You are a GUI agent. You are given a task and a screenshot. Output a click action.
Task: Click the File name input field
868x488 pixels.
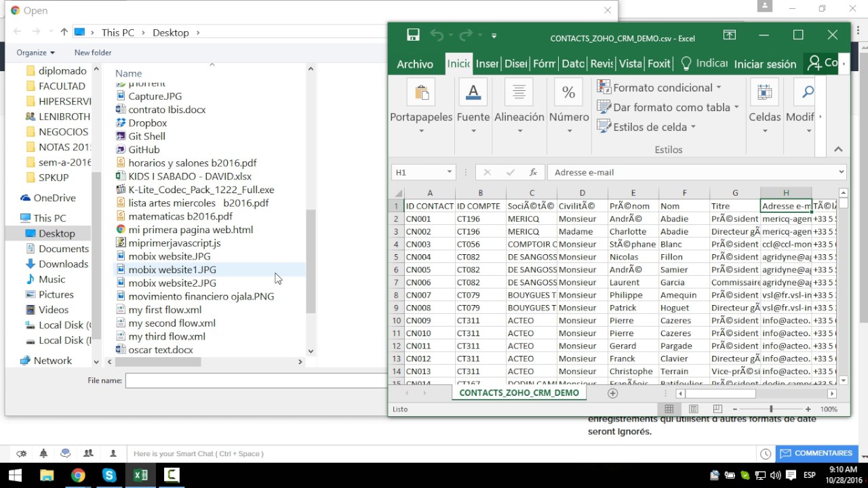256,381
